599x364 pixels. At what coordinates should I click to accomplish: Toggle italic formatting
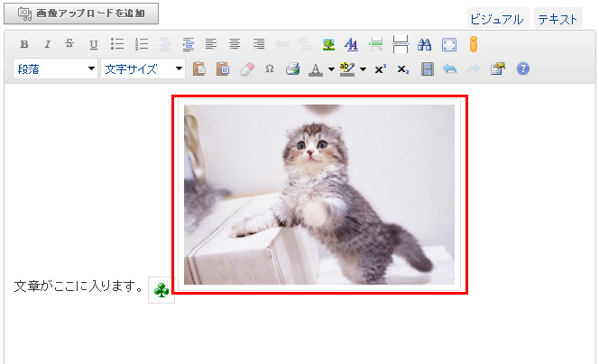point(48,44)
